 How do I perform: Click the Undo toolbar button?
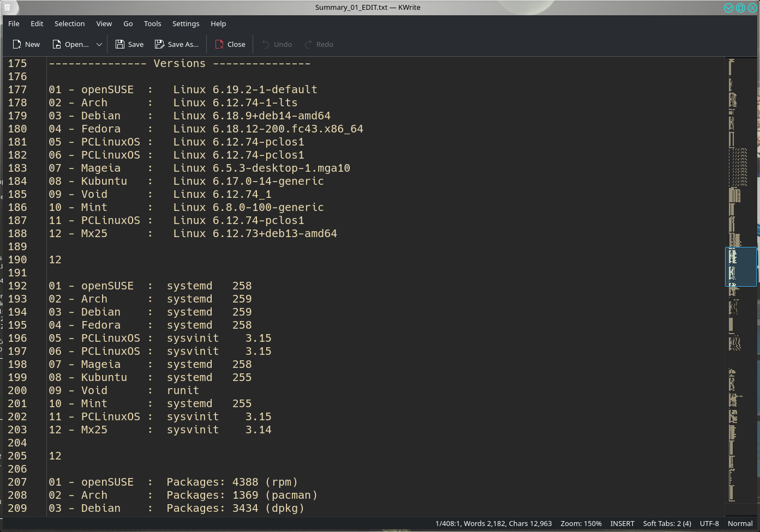277,44
